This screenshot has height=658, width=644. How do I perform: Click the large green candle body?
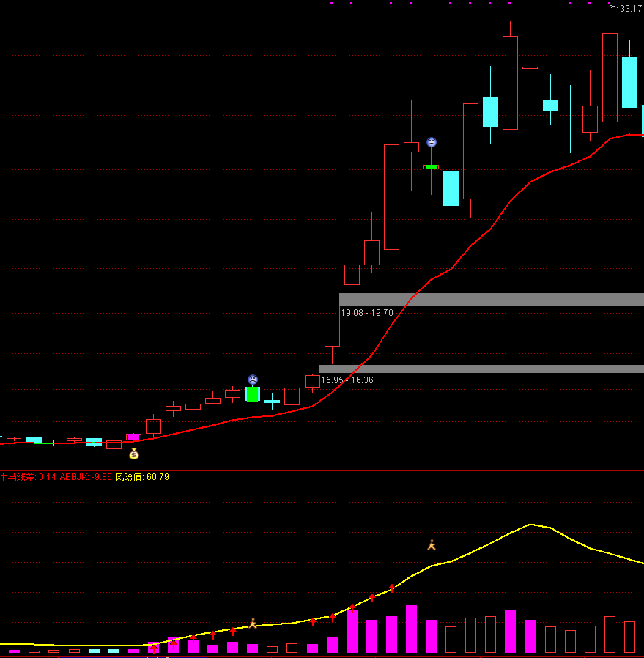point(252,393)
